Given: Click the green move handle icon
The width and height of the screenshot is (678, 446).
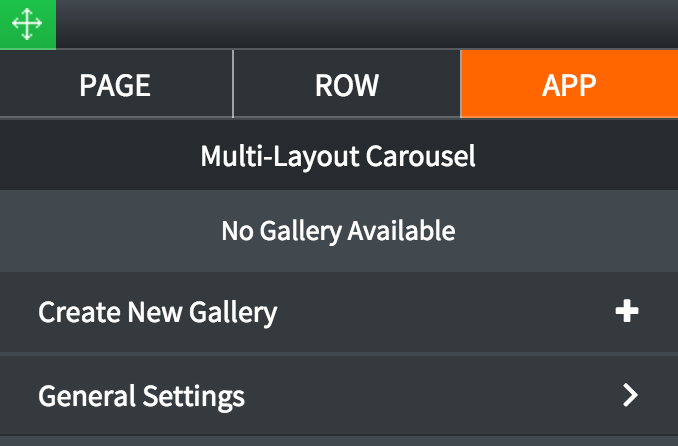Looking at the screenshot, I should pyautogui.click(x=27, y=24).
